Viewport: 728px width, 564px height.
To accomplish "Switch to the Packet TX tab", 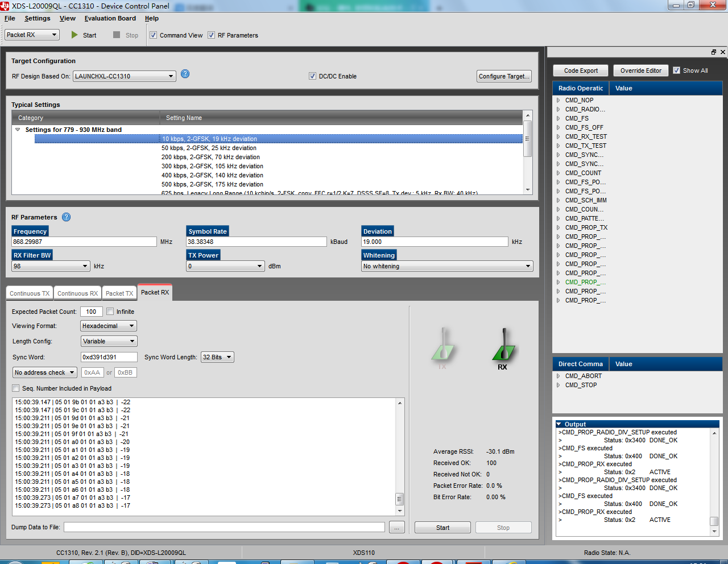I will click(119, 293).
